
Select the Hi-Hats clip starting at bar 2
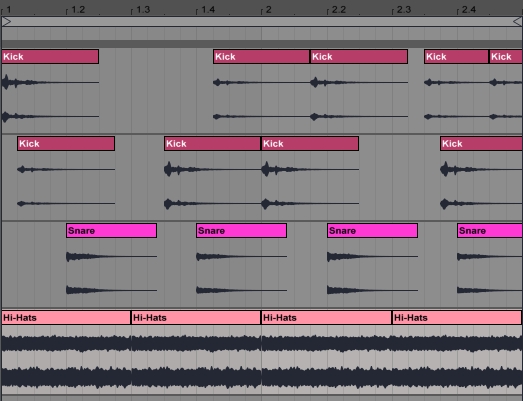coord(326,318)
